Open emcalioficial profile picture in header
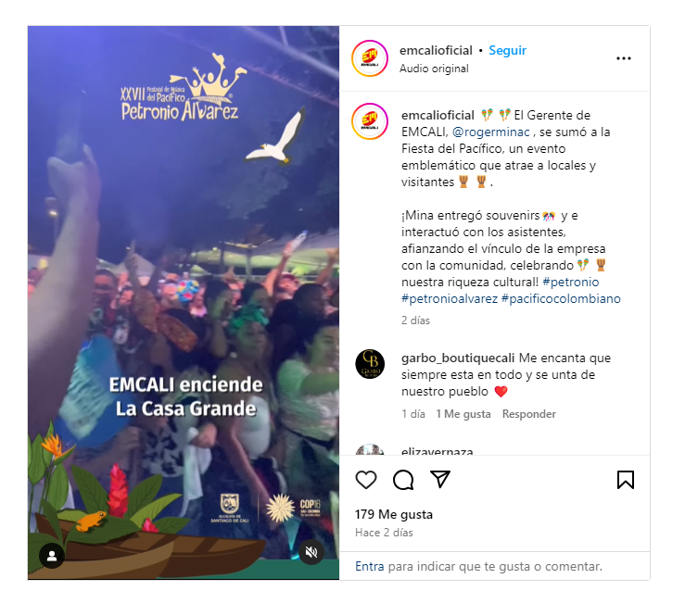The image size is (685, 616). pyautogui.click(x=370, y=58)
